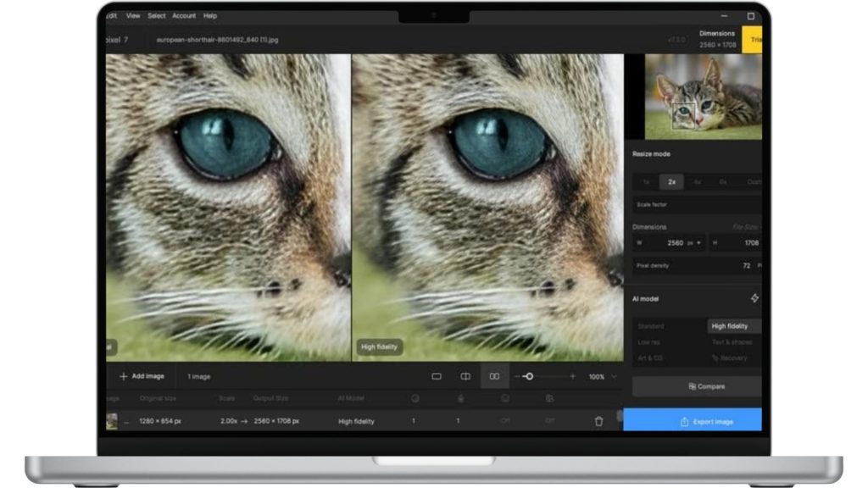Select side-by-side comparison view
Image resolution: width=868 pixels, height=488 pixels.
coord(494,376)
